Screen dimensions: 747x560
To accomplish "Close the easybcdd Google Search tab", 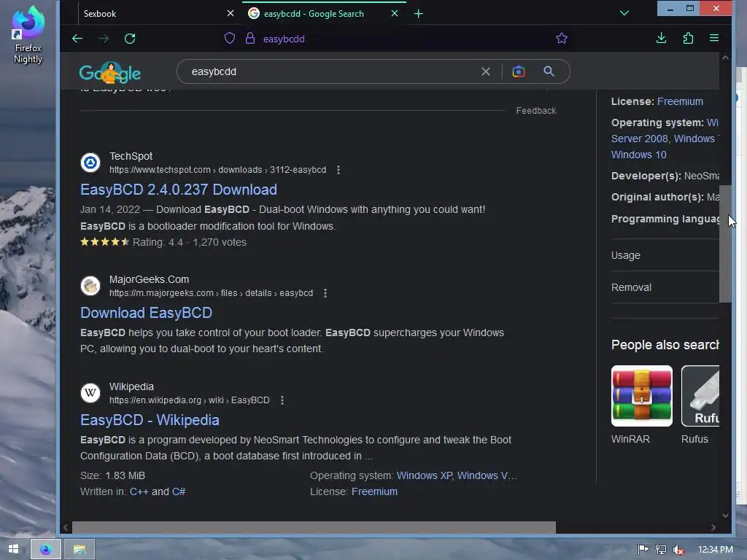I will click(395, 13).
